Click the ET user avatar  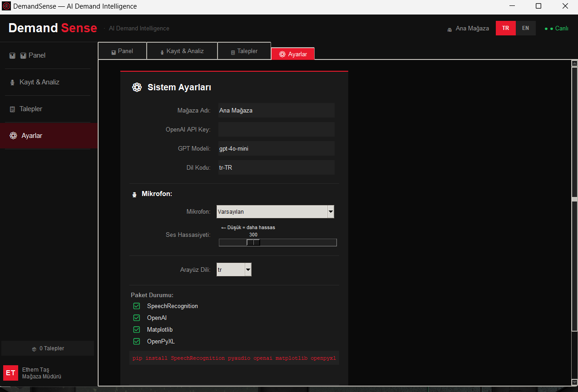[10, 373]
